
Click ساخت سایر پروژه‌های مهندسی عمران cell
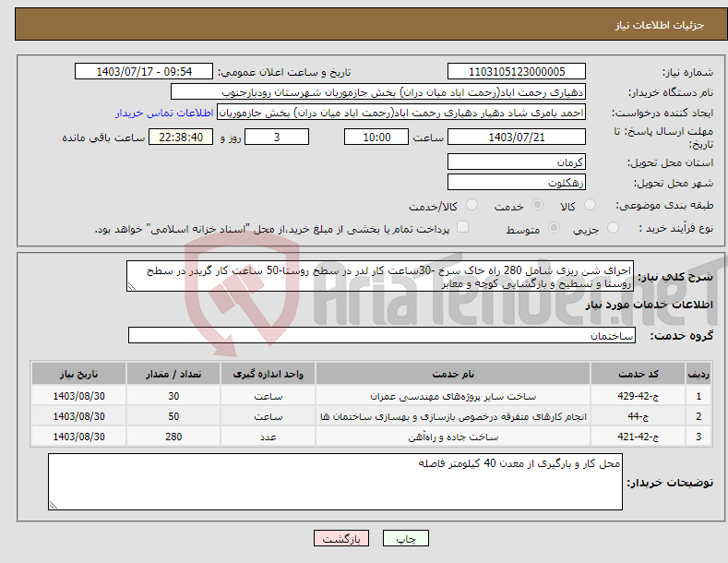click(x=453, y=396)
